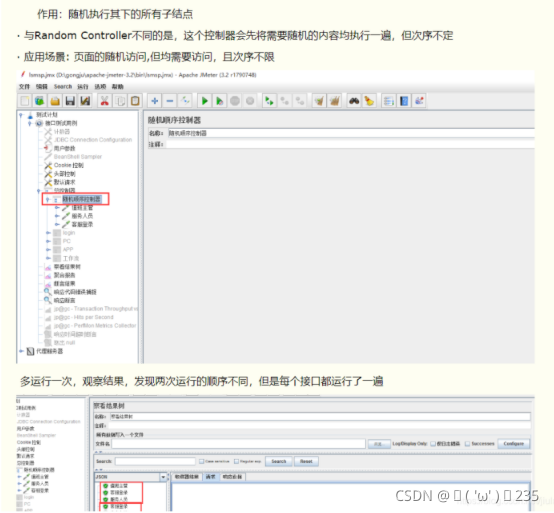
Task: Expand the PC tree node handle
Action: coord(48,241)
